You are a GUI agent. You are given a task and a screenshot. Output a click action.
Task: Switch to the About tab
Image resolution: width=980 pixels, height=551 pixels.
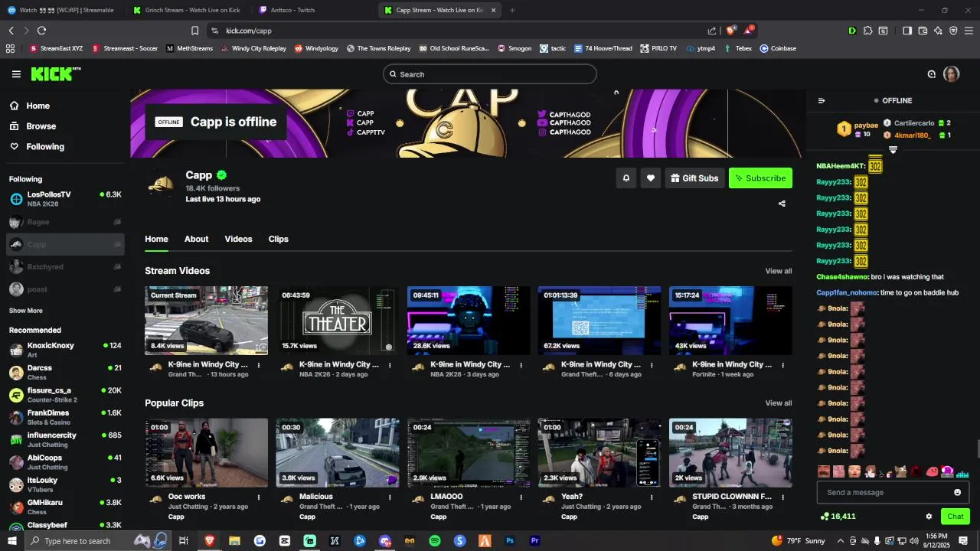pyautogui.click(x=196, y=239)
